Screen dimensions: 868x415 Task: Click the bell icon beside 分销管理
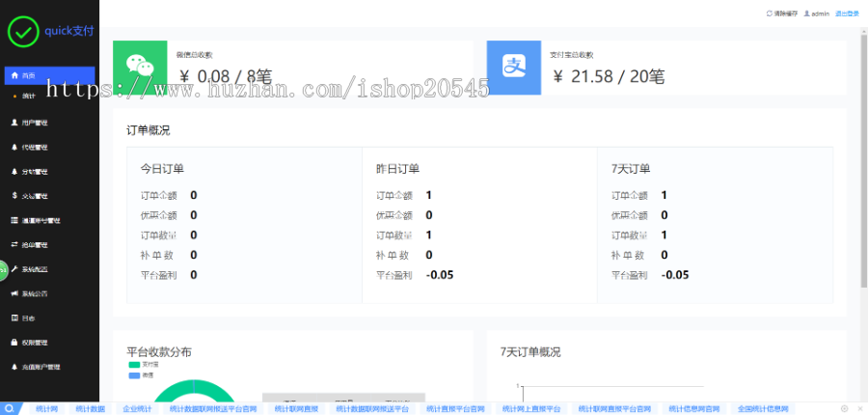pos(14,171)
